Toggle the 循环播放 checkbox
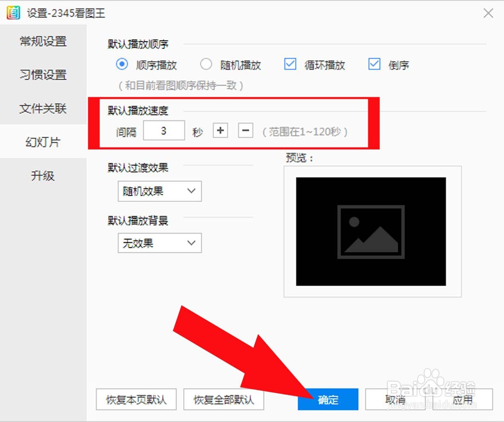 click(x=290, y=64)
